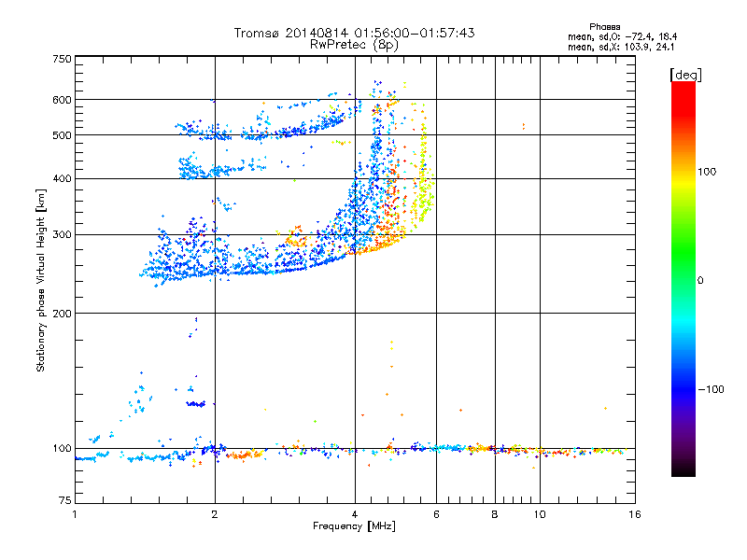
Task: Click the plot title 'Tromsø 20140814 01:56:00-01:57:43'
Action: click(x=354, y=33)
